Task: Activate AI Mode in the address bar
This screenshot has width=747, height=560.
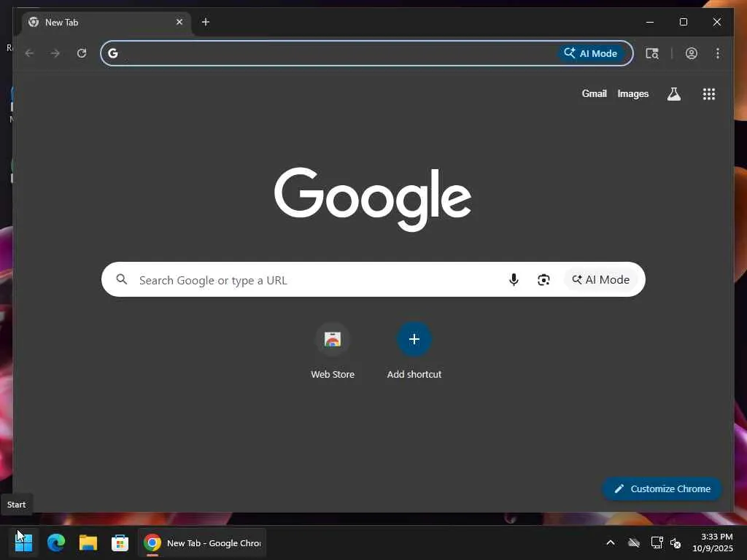Action: [591, 53]
